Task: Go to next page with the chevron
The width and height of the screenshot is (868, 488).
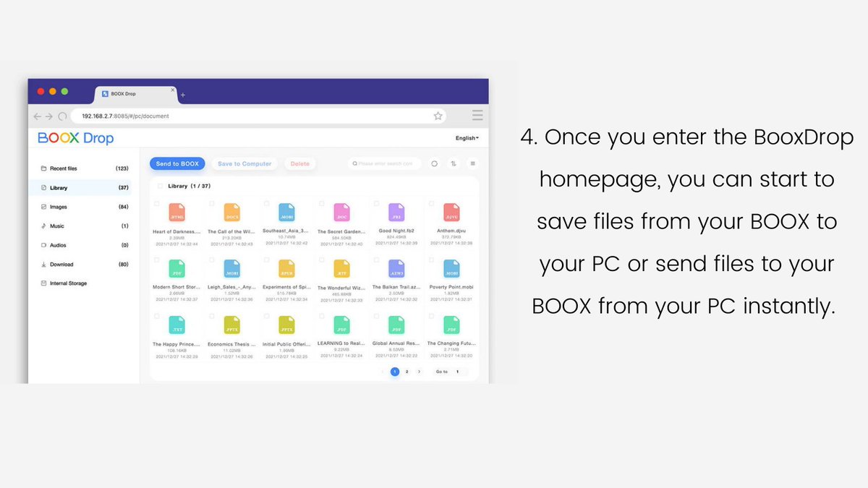Action: [419, 372]
